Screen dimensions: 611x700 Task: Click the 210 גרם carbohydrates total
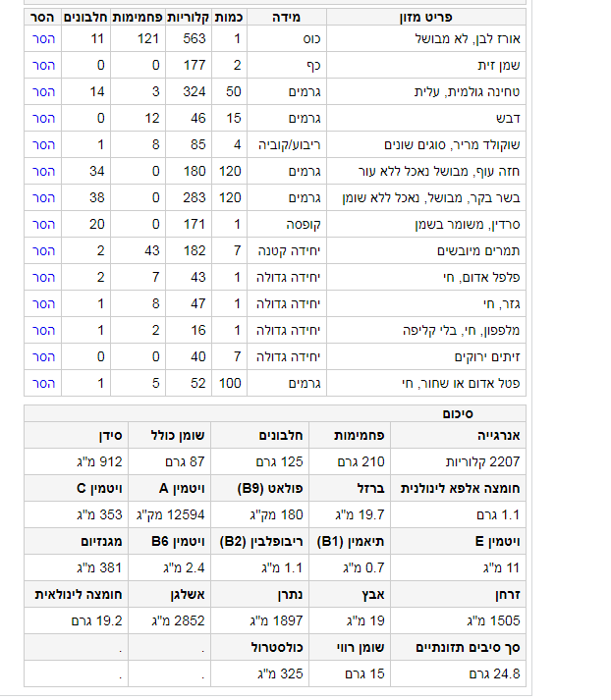click(361, 462)
